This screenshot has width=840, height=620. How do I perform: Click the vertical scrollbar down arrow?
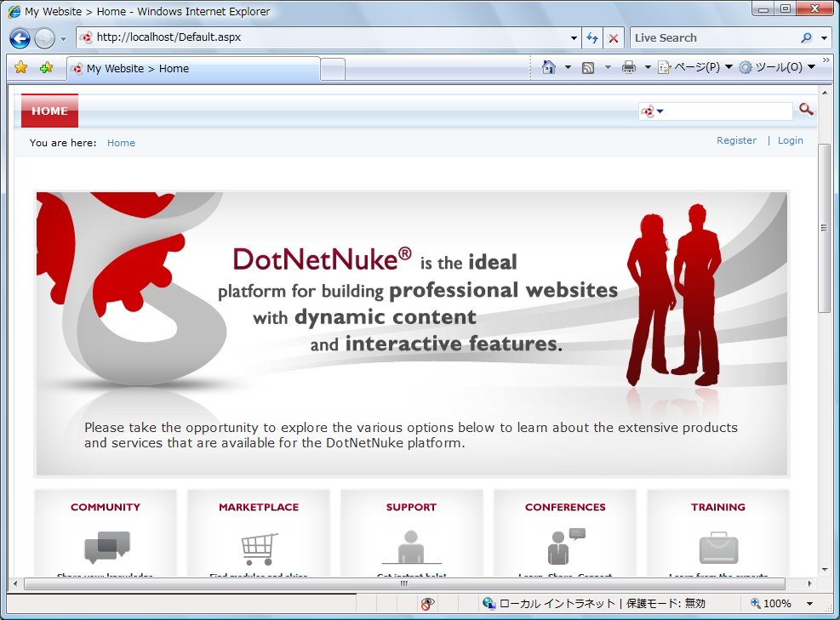[x=825, y=570]
